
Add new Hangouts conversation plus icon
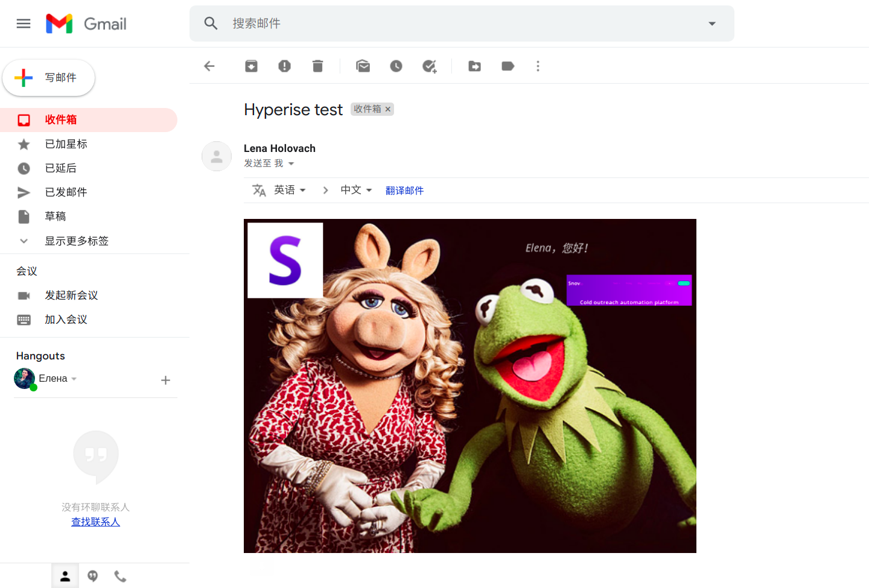(x=165, y=380)
